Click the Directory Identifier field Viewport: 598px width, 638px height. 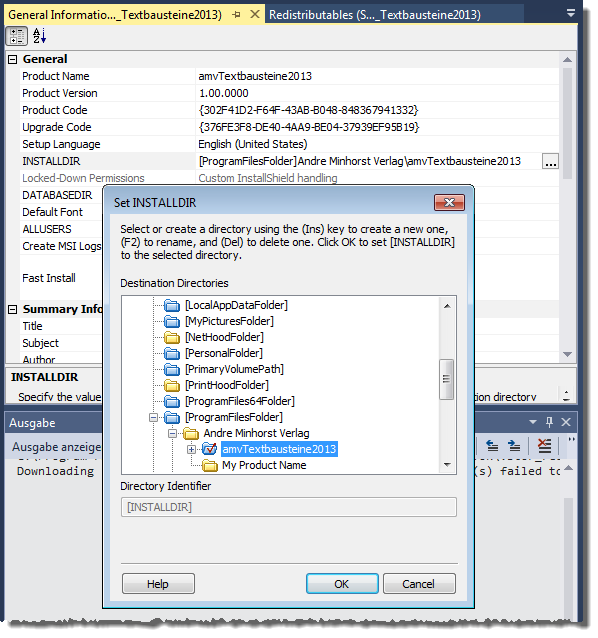click(x=289, y=507)
